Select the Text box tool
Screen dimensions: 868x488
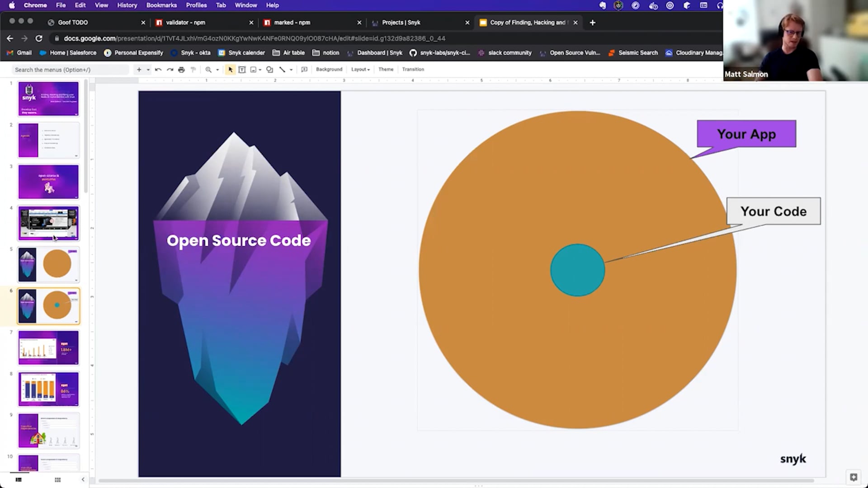tap(242, 70)
